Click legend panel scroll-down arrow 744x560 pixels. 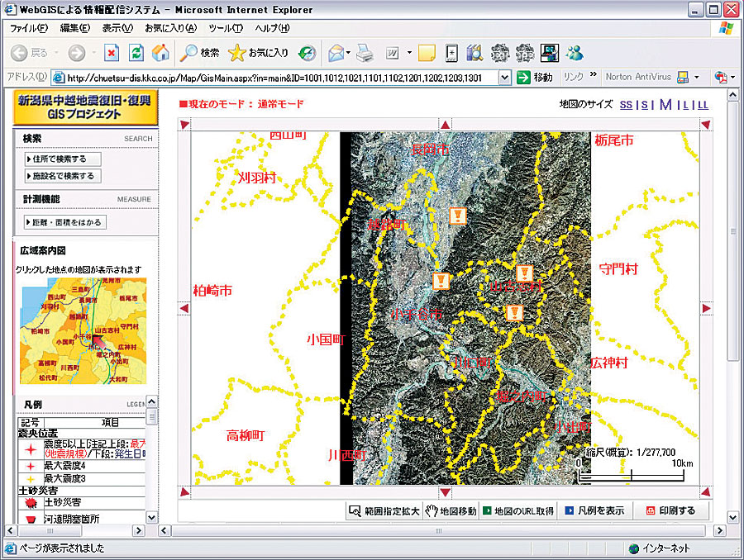point(151,517)
